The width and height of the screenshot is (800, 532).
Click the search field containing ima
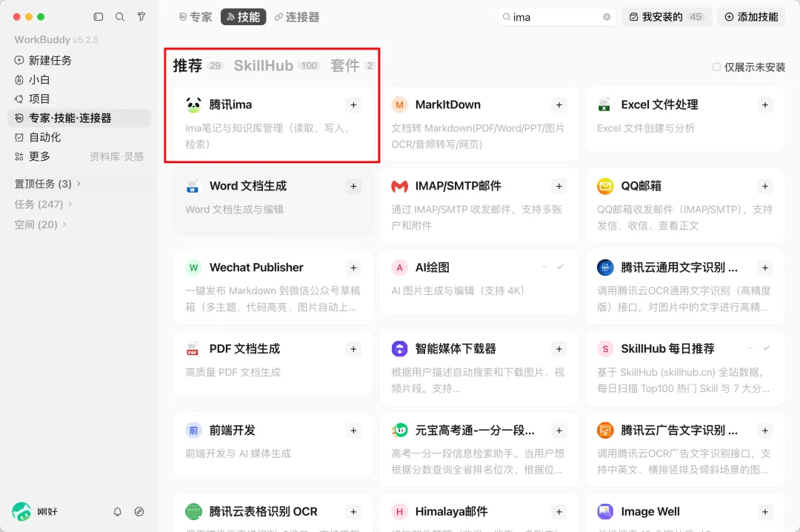(x=556, y=17)
